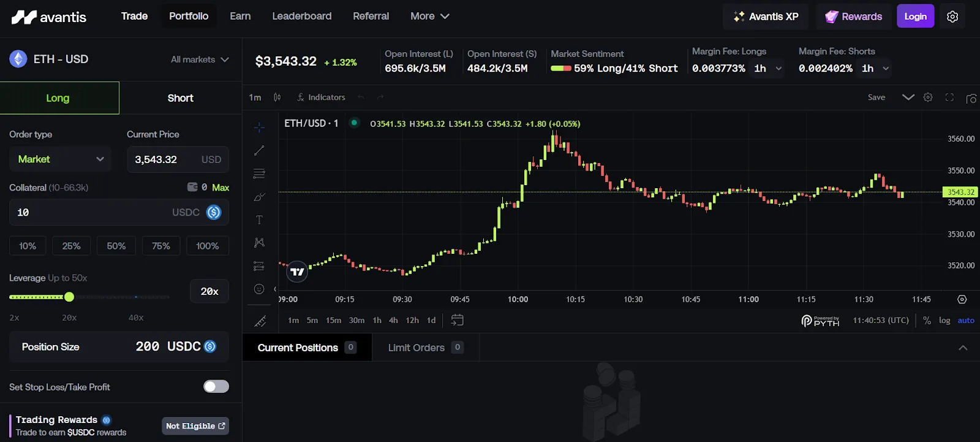The width and height of the screenshot is (980, 442).
Task: Open the candle chart style selector
Action: pyautogui.click(x=277, y=97)
